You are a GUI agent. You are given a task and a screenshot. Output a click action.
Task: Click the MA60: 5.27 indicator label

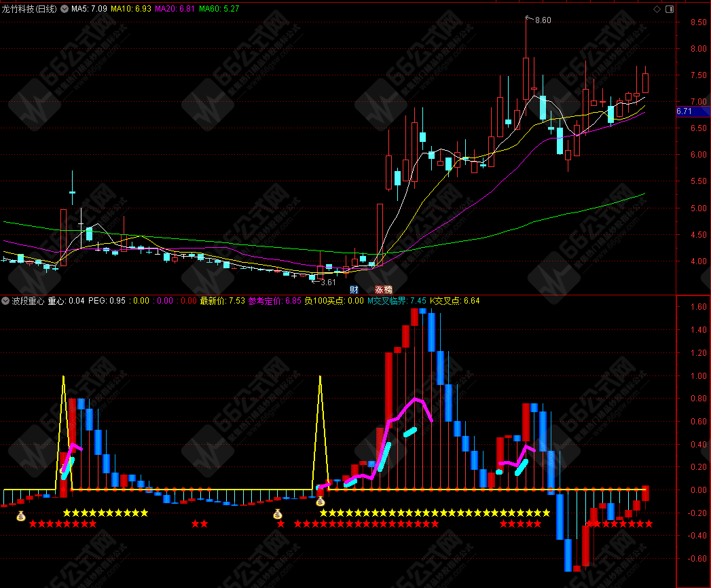click(x=219, y=9)
